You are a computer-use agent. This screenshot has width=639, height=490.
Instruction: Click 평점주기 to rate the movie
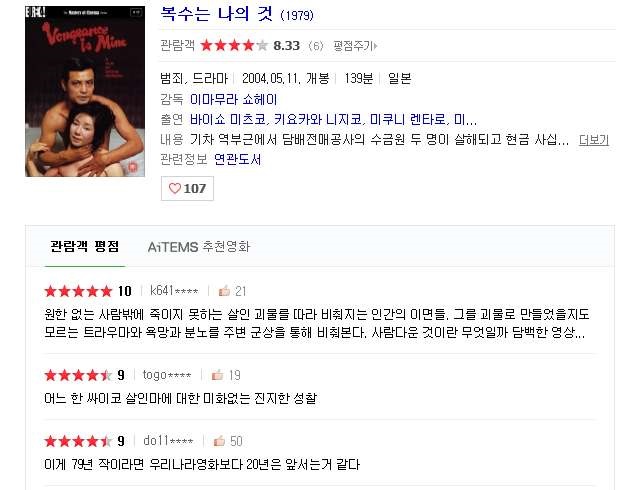click(x=355, y=46)
